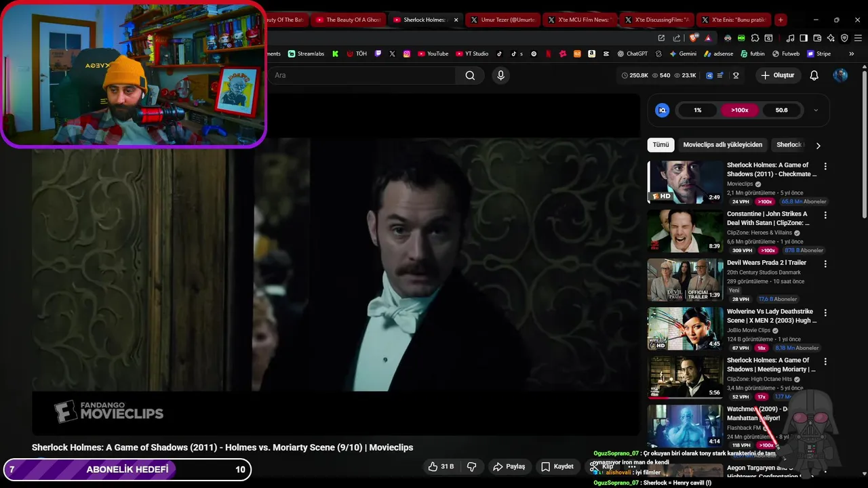Open the Stripe bookmark
Viewport: 868px width, 488px height.
click(x=818, y=54)
